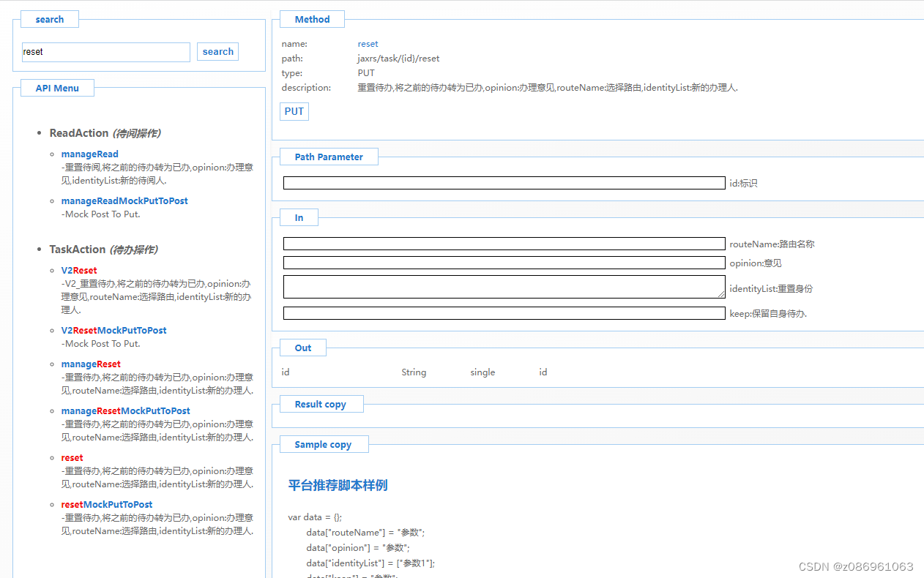Click the Out section header
Image resolution: width=924 pixels, height=578 pixels.
point(302,348)
